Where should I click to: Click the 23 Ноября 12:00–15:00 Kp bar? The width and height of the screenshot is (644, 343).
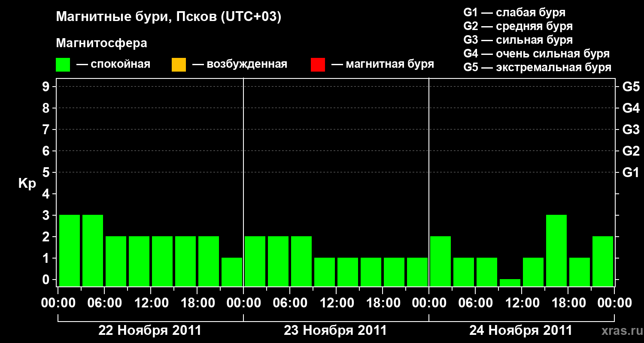348,272
